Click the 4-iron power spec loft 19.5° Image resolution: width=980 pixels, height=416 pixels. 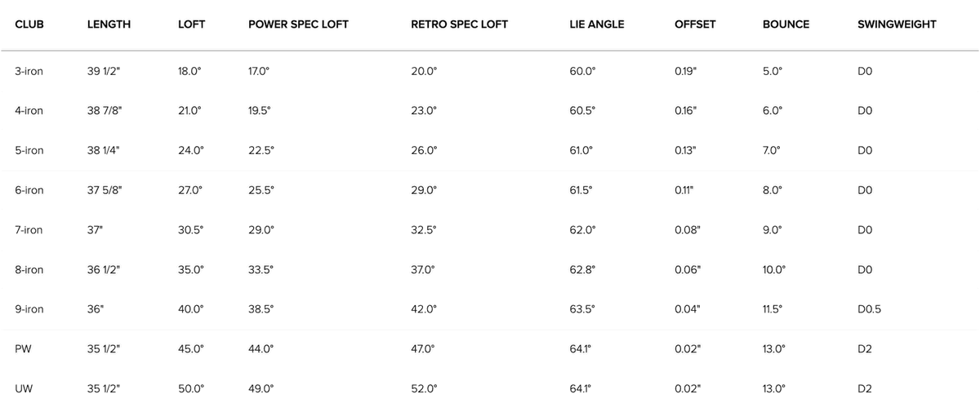tap(261, 111)
